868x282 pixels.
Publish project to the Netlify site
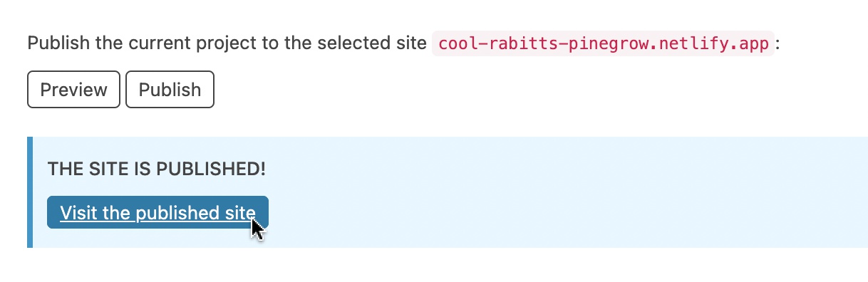point(170,90)
